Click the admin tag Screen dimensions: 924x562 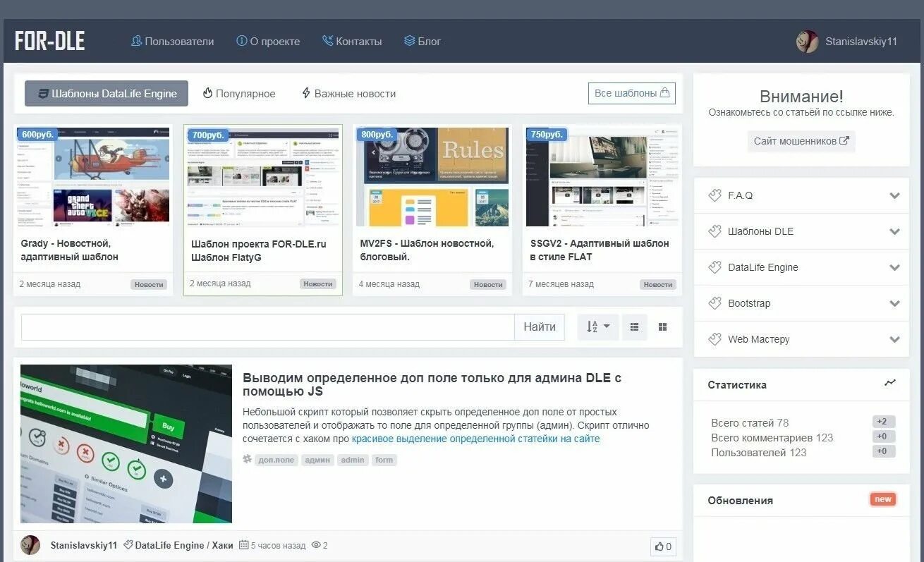coord(353,460)
